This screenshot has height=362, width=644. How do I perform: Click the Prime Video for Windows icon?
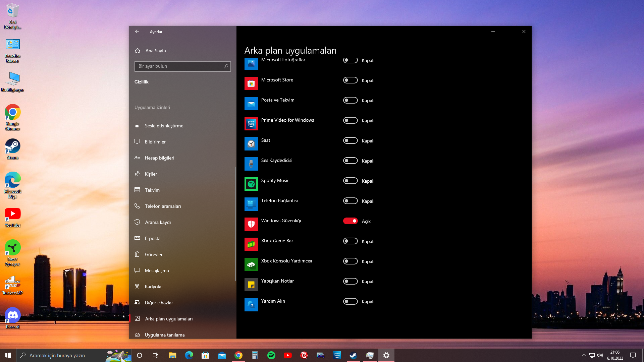[x=251, y=124]
